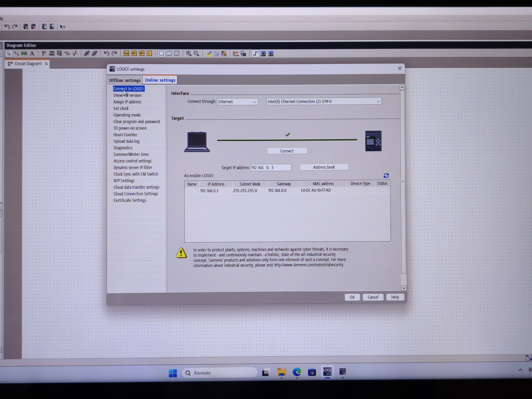The image size is (532, 399).
Task: Open Cloud data transfer settings
Action: [x=136, y=187]
